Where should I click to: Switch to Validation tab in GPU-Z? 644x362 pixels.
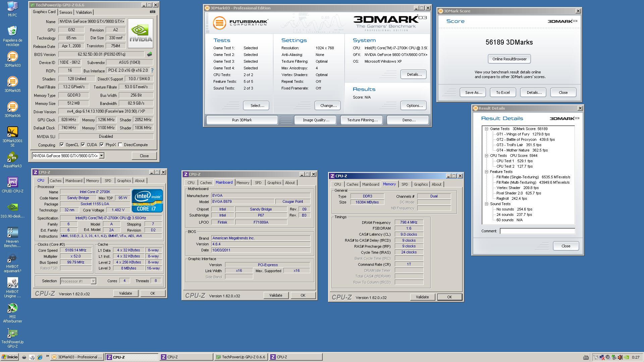tap(84, 12)
